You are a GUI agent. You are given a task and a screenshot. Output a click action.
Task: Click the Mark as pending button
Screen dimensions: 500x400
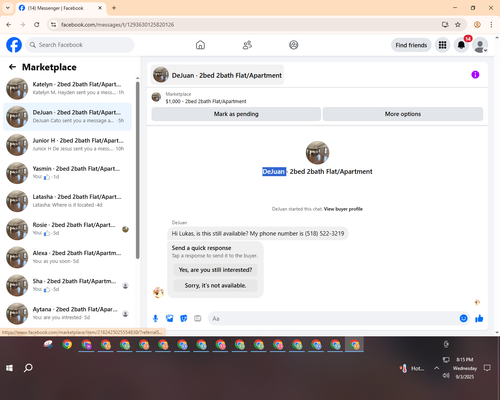[x=236, y=114]
